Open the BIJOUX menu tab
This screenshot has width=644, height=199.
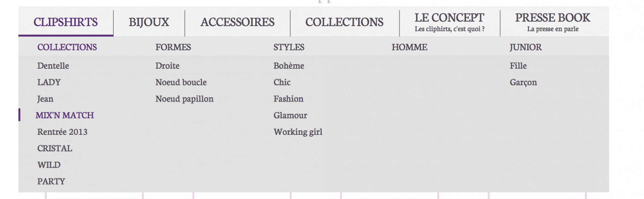click(149, 22)
